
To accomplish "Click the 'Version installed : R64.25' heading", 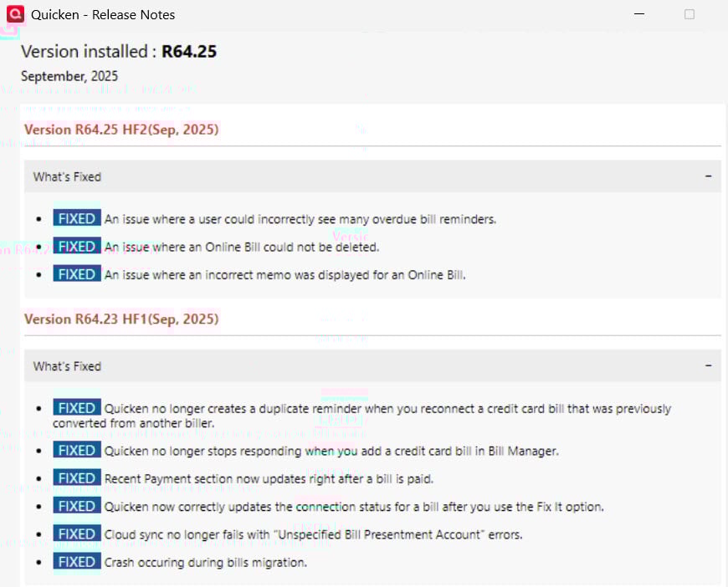I will 119,52.
